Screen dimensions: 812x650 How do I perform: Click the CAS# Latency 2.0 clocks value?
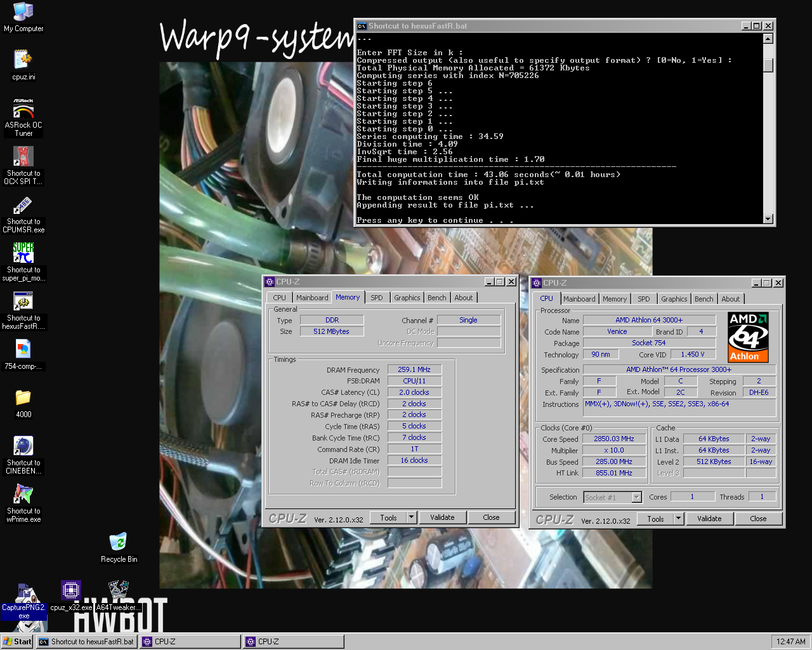click(414, 392)
